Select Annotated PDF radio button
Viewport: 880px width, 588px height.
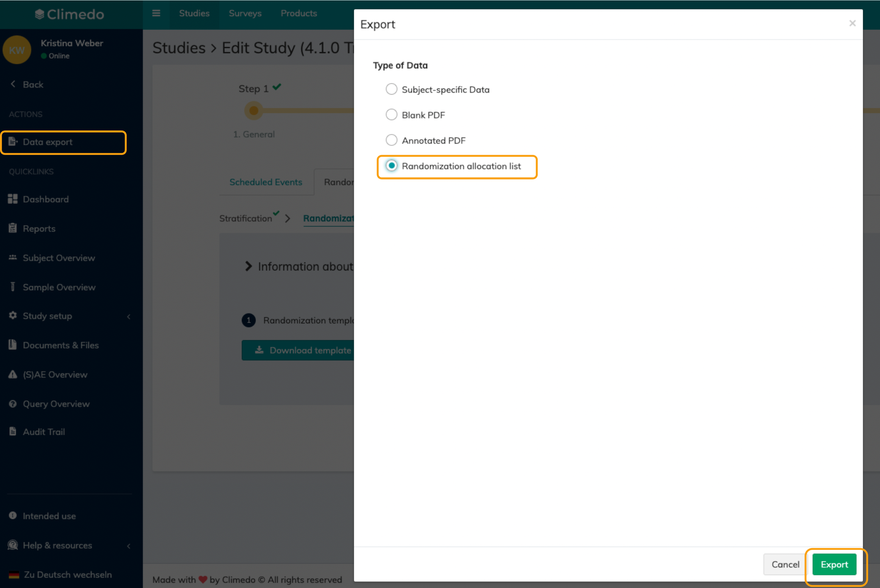pos(391,140)
